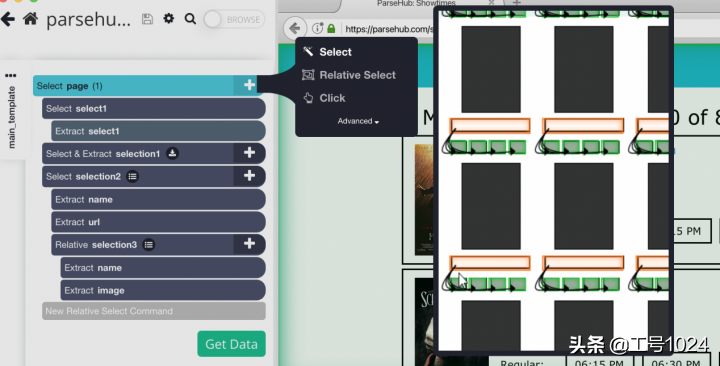Image resolution: width=720 pixels, height=366 pixels.
Task: Click the list icon beside selection3
Action: (x=148, y=245)
